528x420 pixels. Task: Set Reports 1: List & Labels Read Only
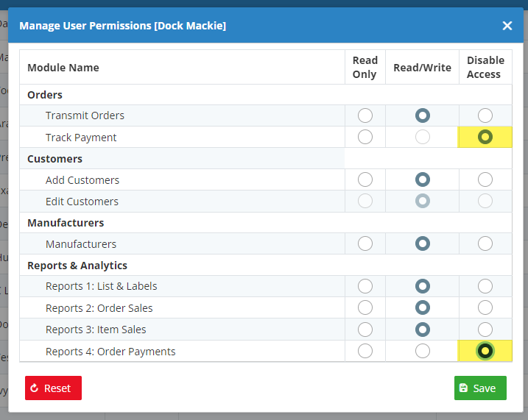tap(365, 286)
